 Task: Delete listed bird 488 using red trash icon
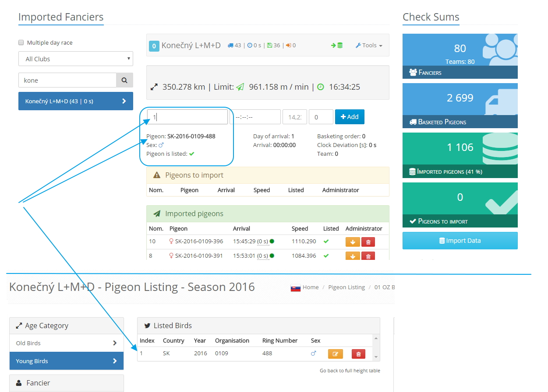(358, 354)
